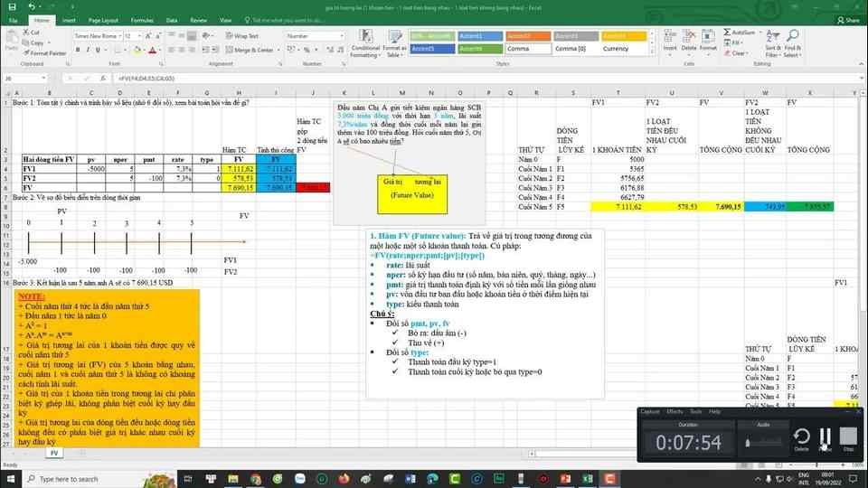
Task: Click the AutoSum sigma button
Action: point(727,33)
